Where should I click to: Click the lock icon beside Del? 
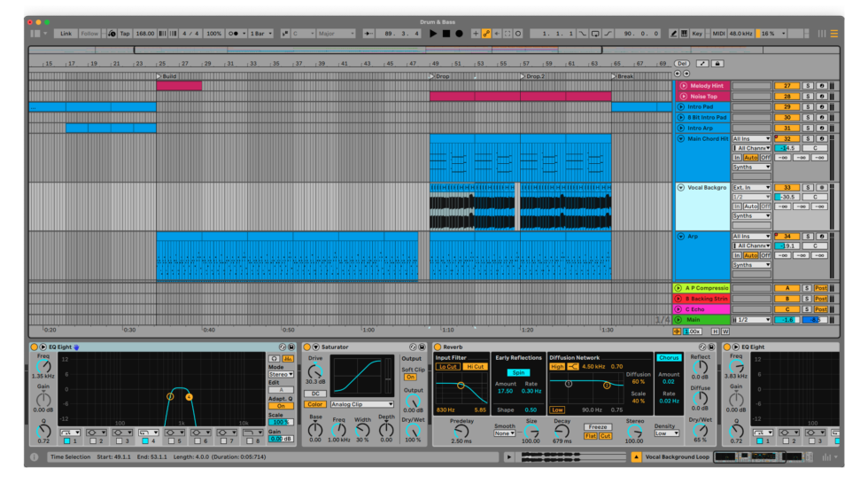tap(717, 64)
